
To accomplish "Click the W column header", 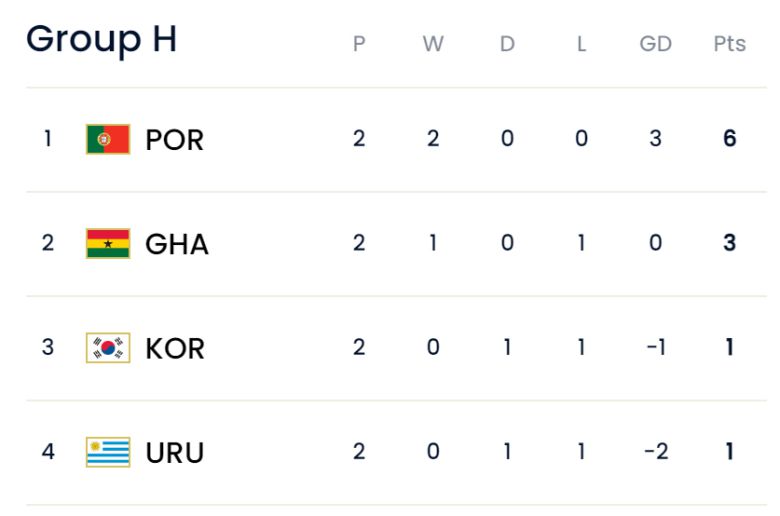I will coord(433,45).
